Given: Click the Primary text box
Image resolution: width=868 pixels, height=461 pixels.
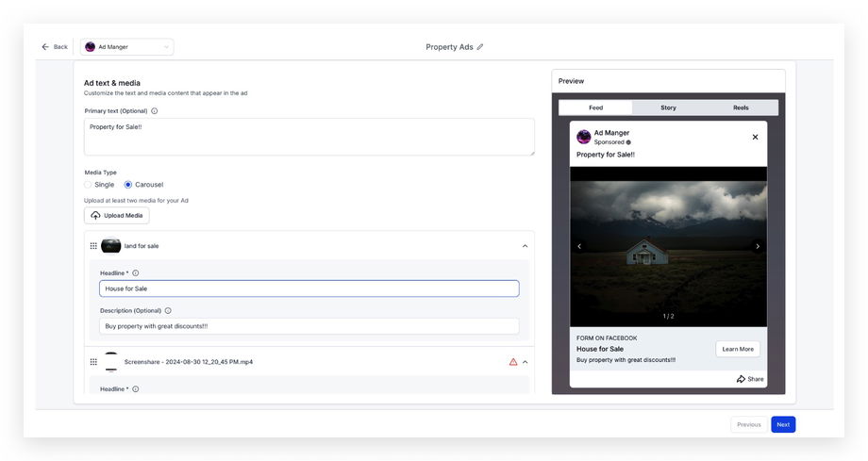Looking at the screenshot, I should pyautogui.click(x=309, y=137).
